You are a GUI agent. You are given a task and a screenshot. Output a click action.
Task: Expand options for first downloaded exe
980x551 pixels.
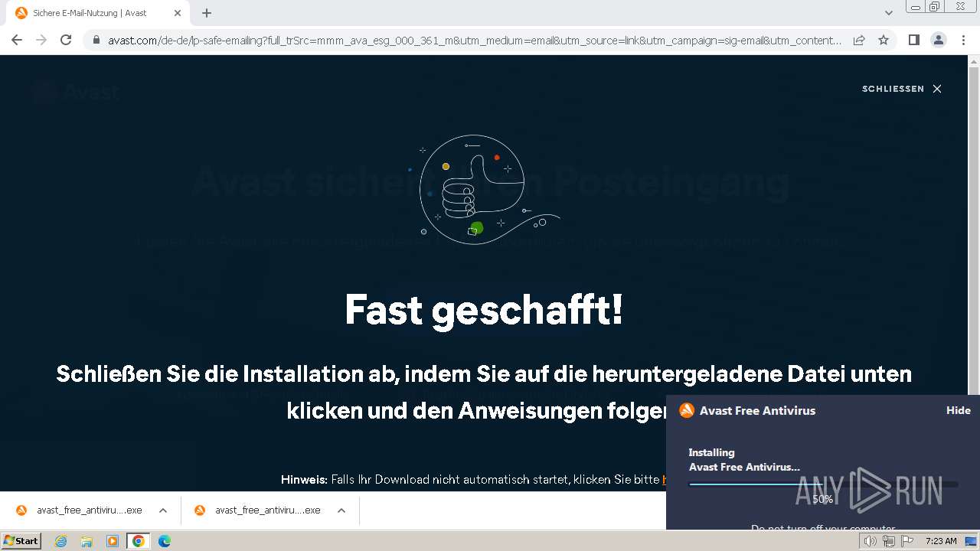(x=162, y=510)
